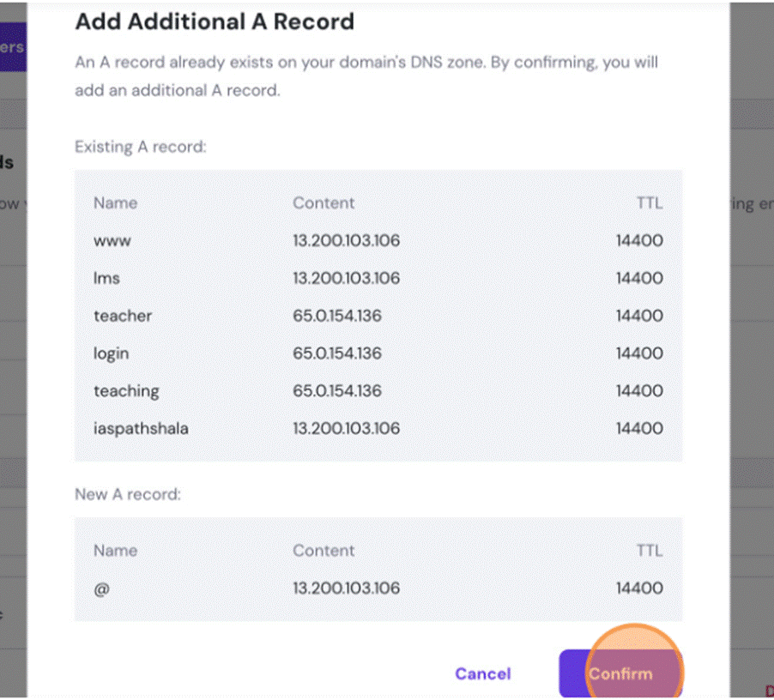Click the TTL value of the new @ record
The width and height of the screenshot is (774, 700).
(x=639, y=588)
